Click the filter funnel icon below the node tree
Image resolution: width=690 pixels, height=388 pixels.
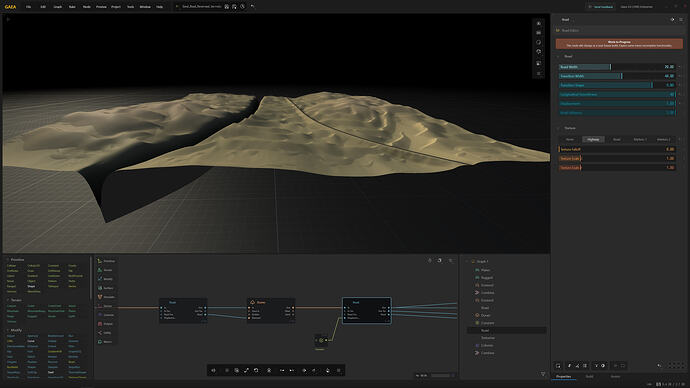click(x=543, y=374)
